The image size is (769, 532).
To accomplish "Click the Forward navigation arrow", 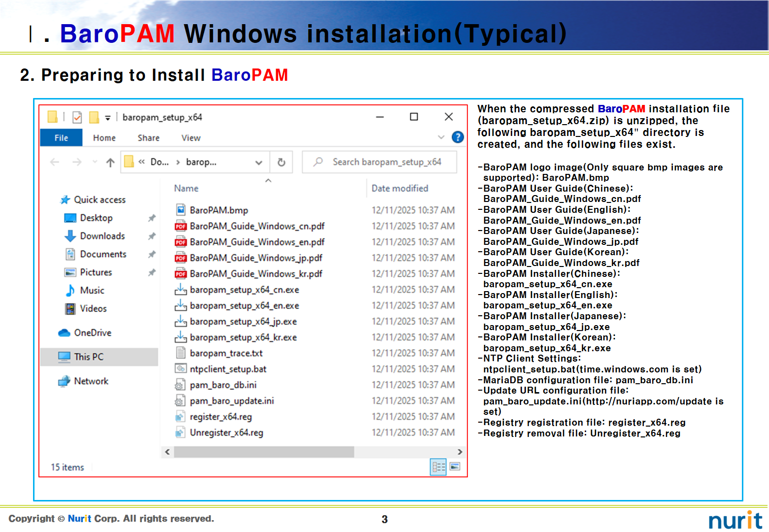I will click(77, 162).
